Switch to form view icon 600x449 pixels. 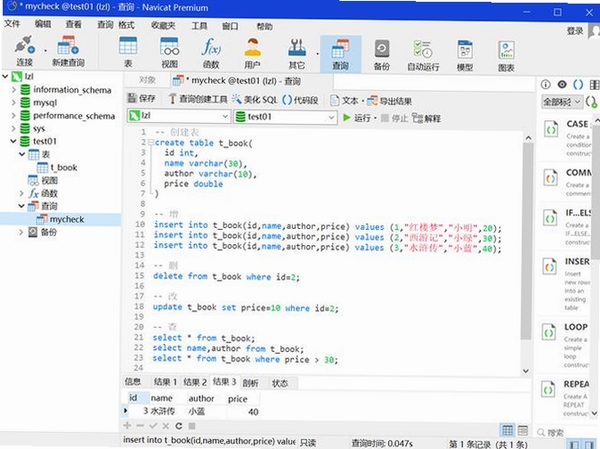523,430
